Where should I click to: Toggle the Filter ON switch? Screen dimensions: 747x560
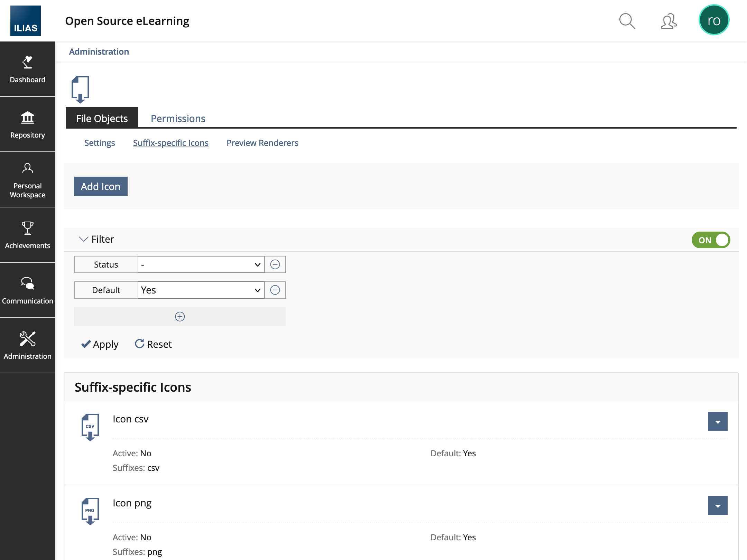[710, 240]
